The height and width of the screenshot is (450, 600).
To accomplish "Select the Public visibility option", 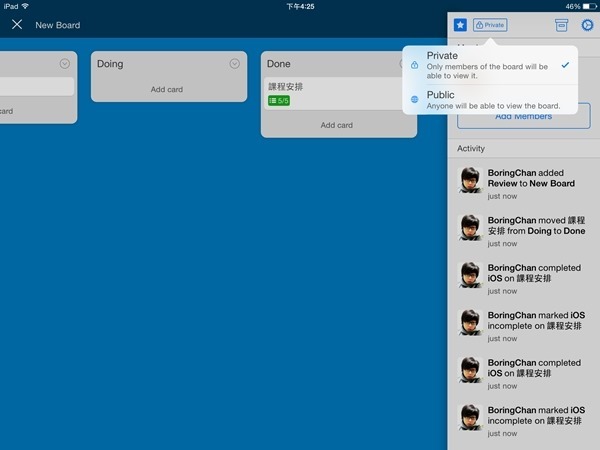I will [x=490, y=99].
